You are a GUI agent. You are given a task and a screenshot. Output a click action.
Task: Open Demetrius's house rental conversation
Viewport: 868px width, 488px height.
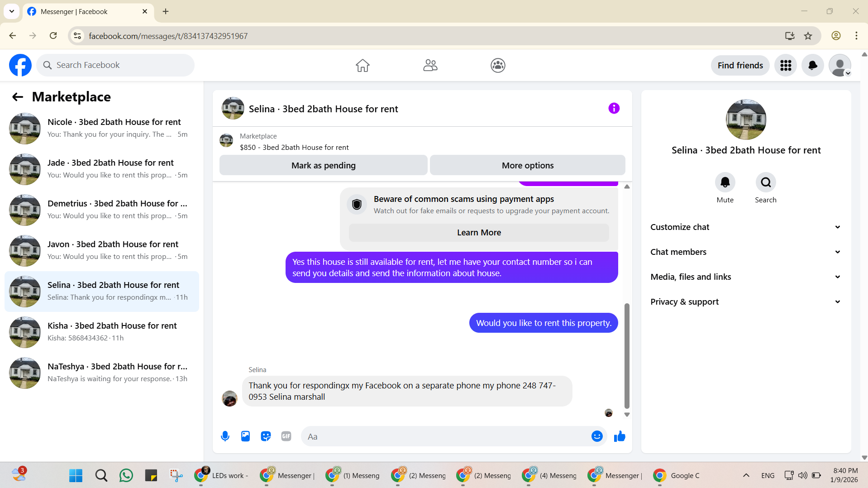click(102, 210)
